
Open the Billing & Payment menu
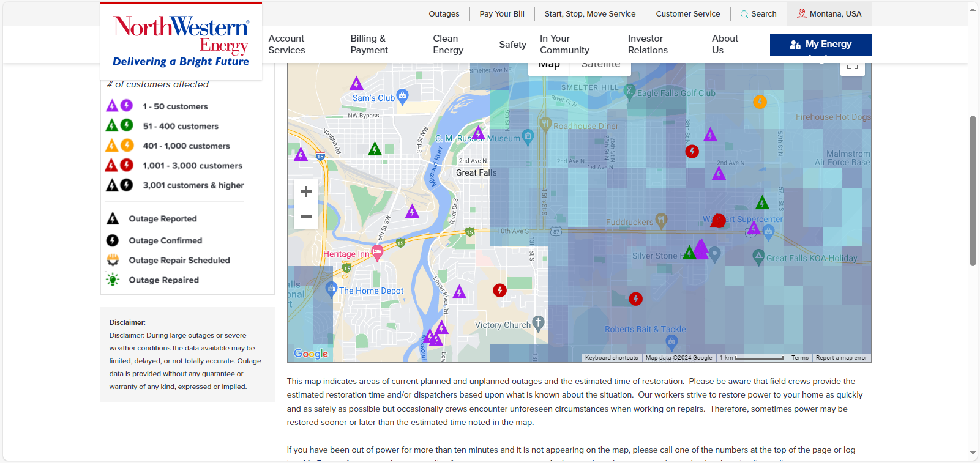click(x=369, y=44)
